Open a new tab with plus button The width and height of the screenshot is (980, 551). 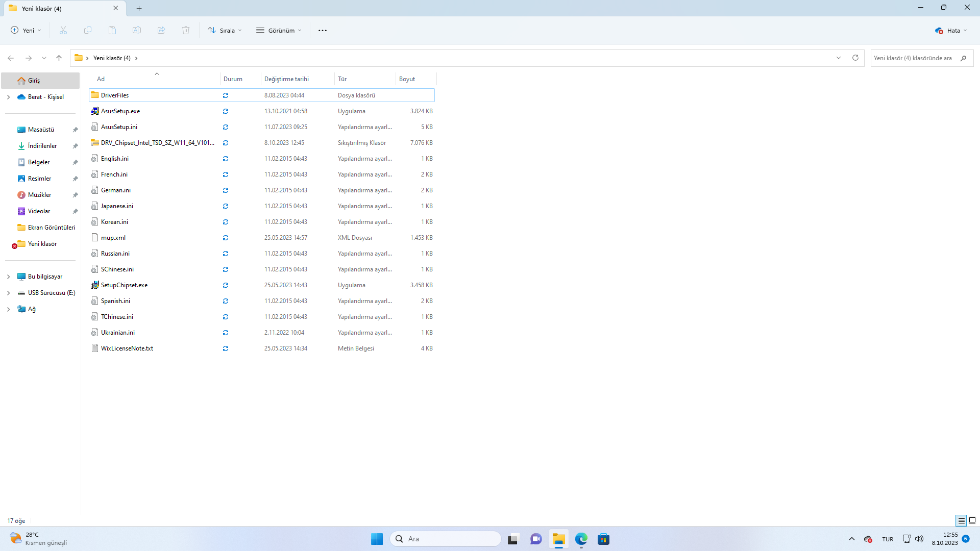[x=139, y=8]
